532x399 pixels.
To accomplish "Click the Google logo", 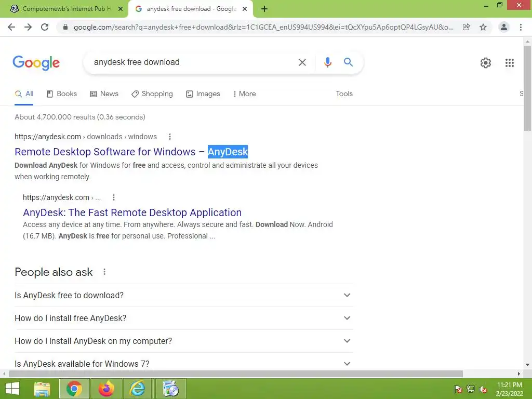I will [36, 63].
